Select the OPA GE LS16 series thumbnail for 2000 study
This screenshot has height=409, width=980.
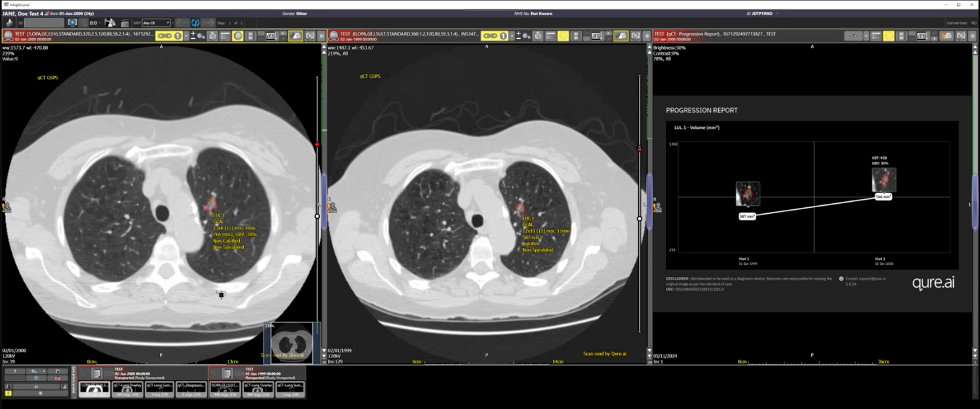94,390
